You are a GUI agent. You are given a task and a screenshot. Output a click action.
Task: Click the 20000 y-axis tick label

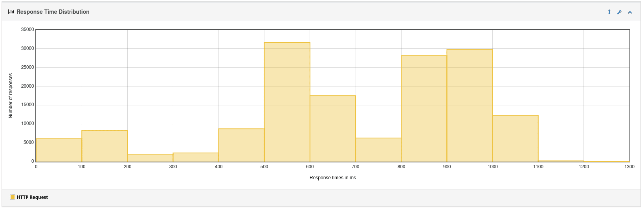[28, 86]
